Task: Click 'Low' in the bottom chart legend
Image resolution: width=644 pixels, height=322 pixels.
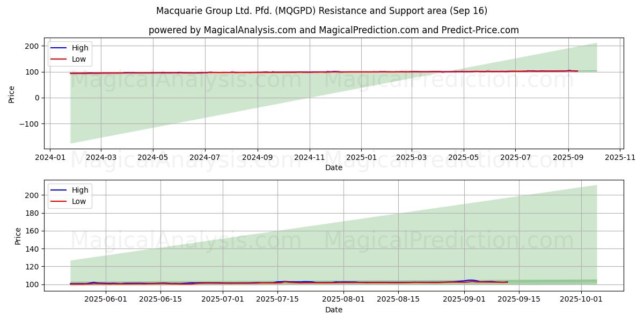Action: [79, 201]
